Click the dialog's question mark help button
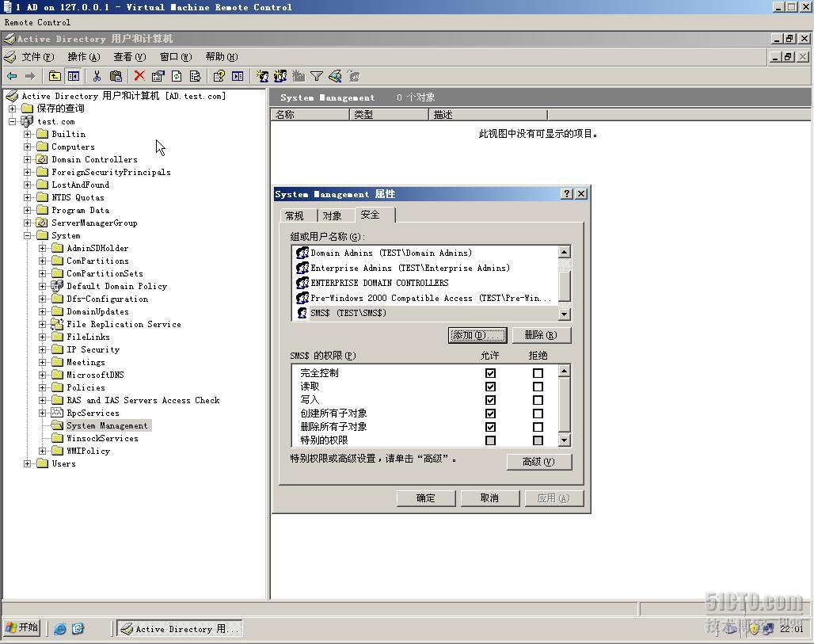Viewport: 814px width, 644px height. pos(567,194)
